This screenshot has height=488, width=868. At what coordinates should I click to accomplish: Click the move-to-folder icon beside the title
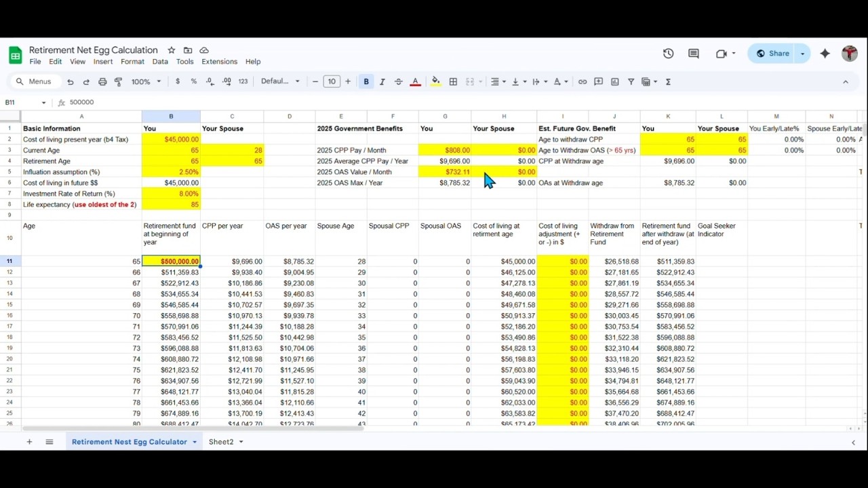[x=188, y=50]
